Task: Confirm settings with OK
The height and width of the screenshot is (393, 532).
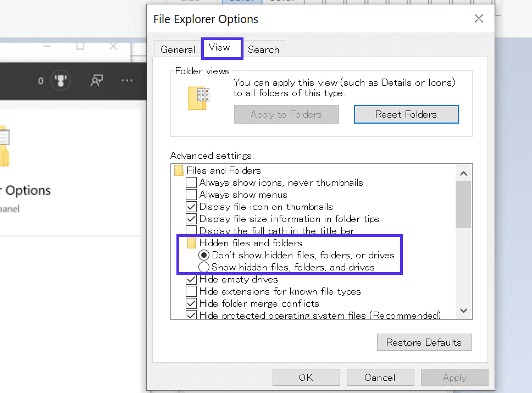Action: [306, 377]
